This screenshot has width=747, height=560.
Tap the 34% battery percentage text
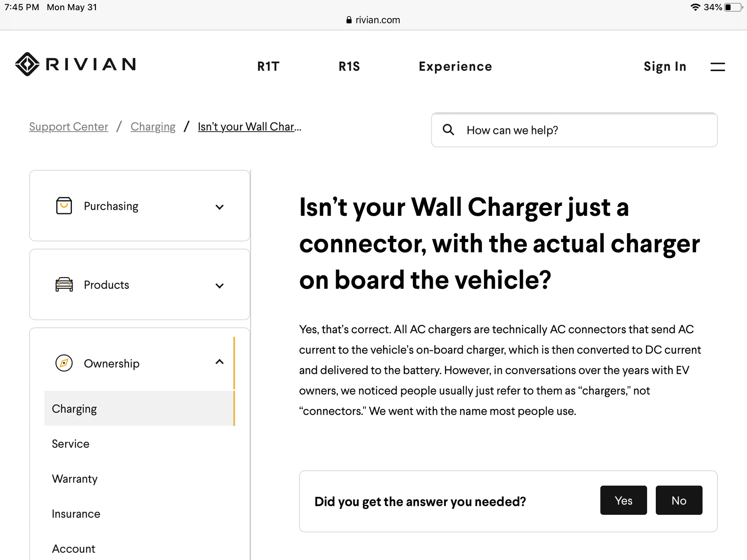point(713,7)
